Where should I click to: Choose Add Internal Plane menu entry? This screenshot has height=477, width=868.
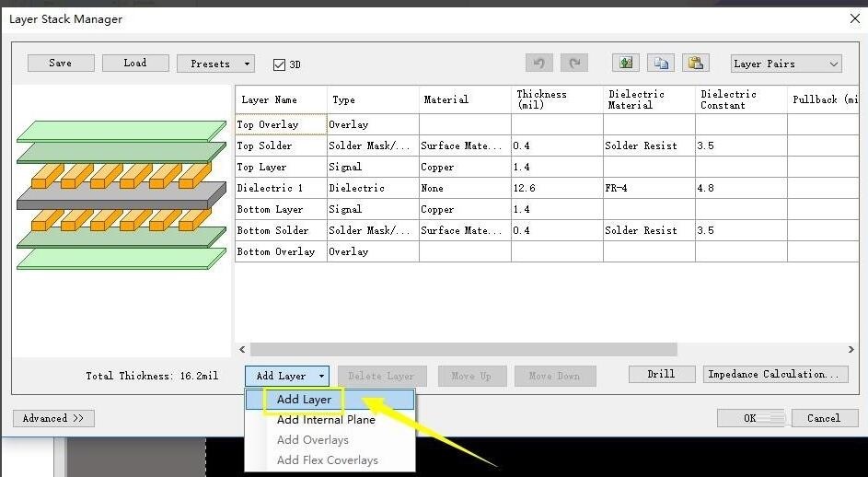tap(330, 420)
